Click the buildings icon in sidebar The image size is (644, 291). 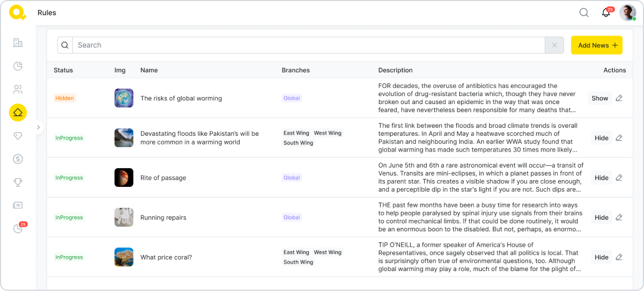click(x=18, y=43)
